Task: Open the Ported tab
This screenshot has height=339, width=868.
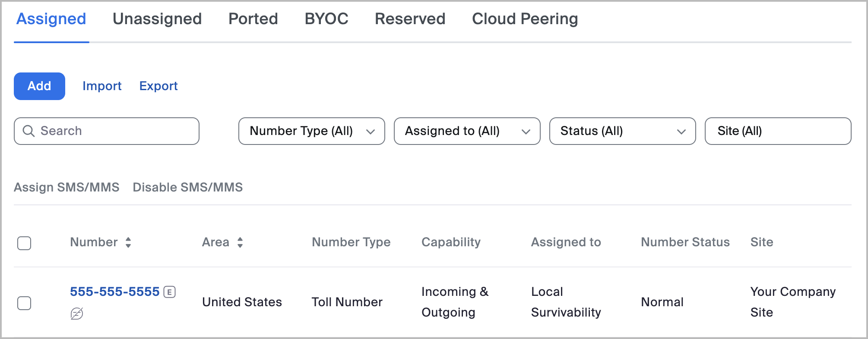Action: coord(253,19)
